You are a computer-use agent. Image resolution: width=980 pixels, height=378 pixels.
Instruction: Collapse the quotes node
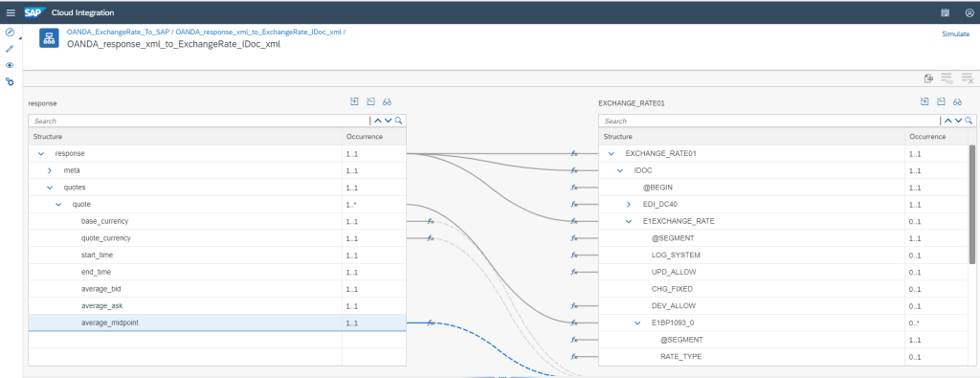click(x=50, y=188)
